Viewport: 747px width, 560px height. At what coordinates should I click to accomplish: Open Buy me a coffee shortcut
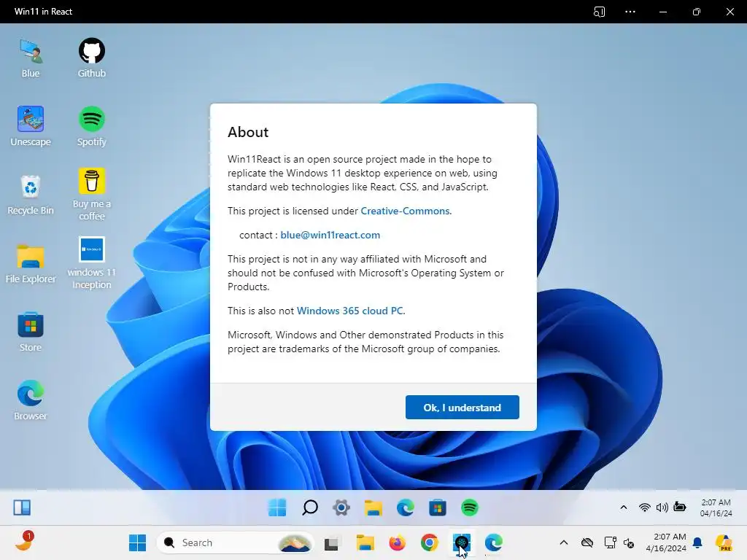click(91, 194)
